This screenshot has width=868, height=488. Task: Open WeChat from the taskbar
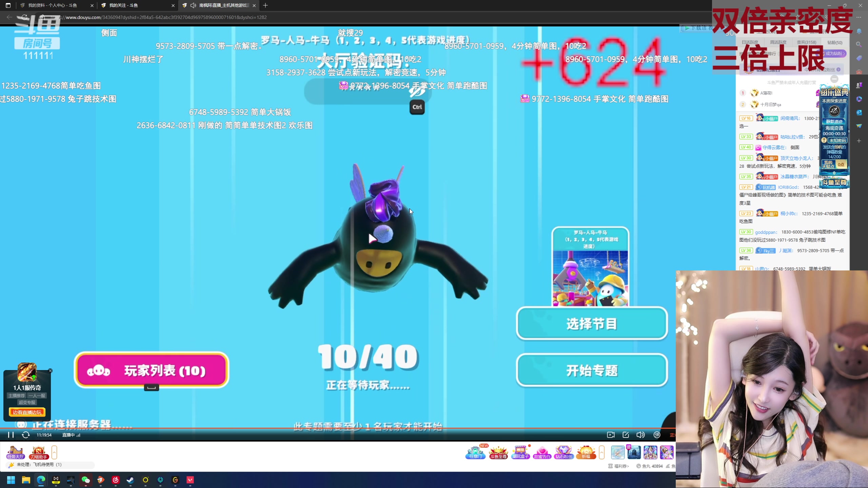click(86, 480)
